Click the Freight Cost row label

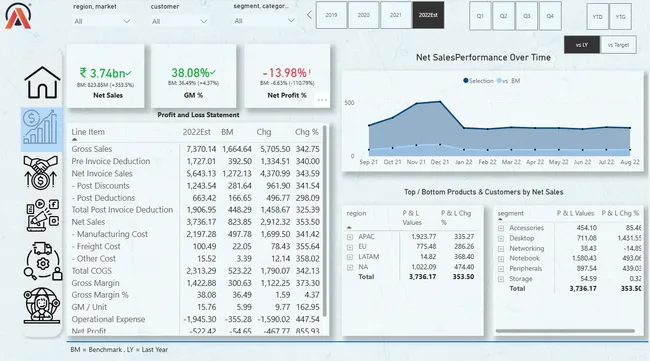[x=96, y=247]
